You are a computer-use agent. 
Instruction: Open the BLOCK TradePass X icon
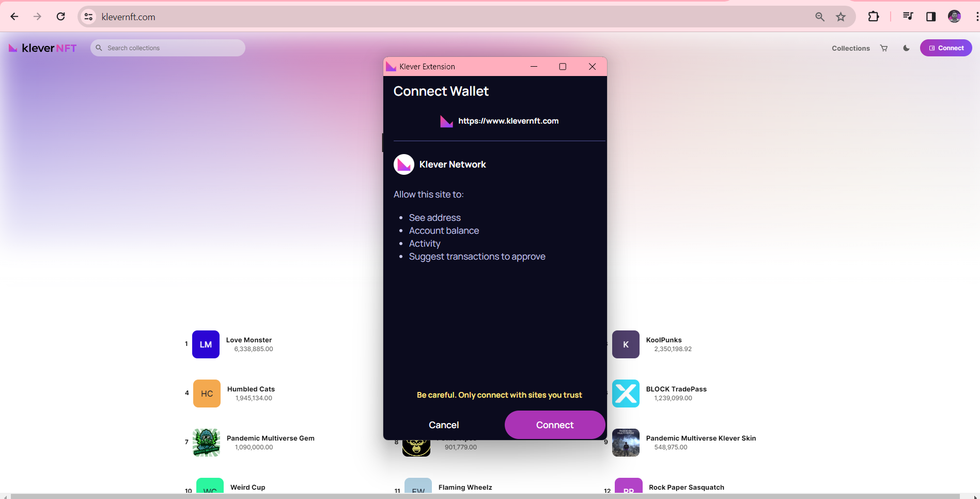pyautogui.click(x=626, y=394)
